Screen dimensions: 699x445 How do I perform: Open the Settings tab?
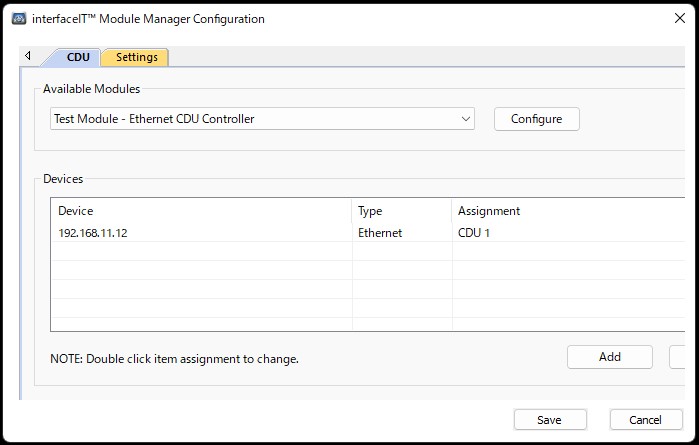tap(136, 57)
